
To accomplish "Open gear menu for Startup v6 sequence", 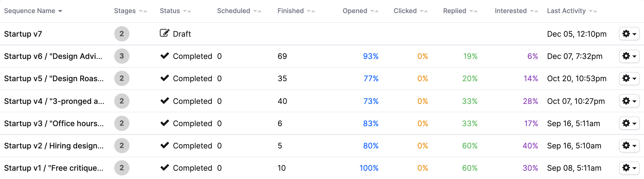I will [629, 56].
